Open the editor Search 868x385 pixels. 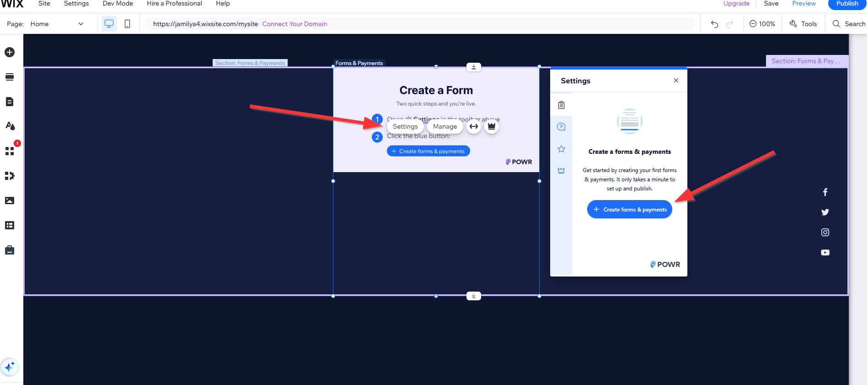[849, 24]
